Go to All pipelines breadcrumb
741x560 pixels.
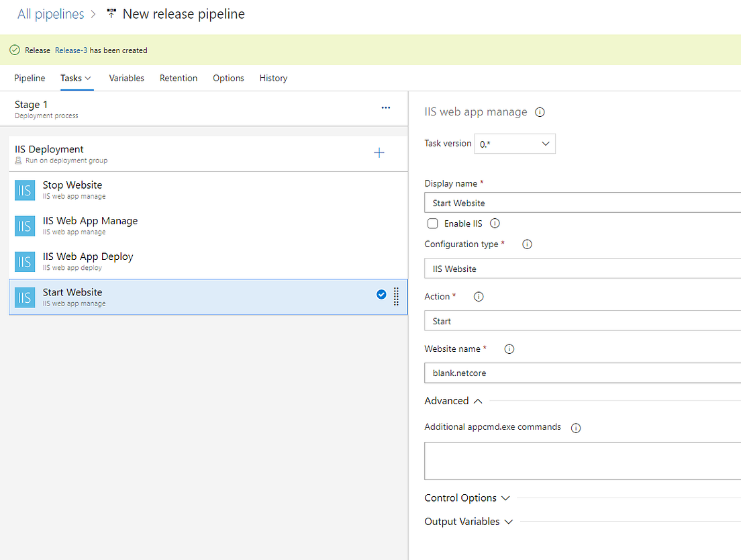[51, 14]
